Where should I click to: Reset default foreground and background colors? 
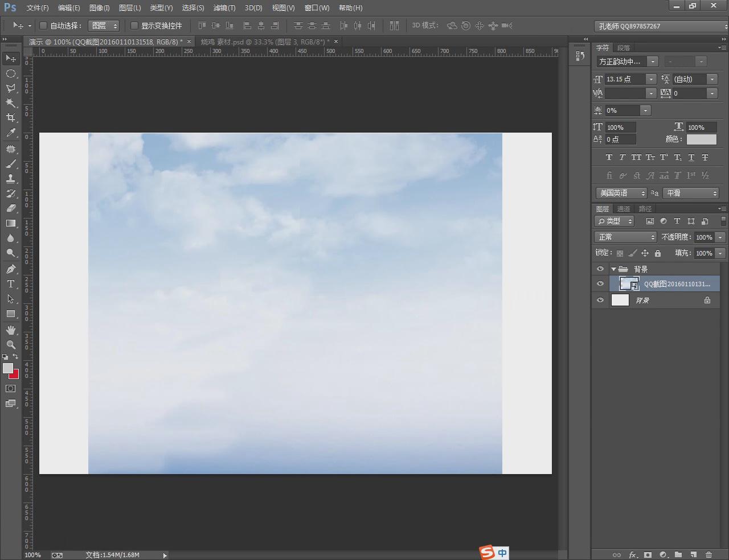click(x=6, y=357)
